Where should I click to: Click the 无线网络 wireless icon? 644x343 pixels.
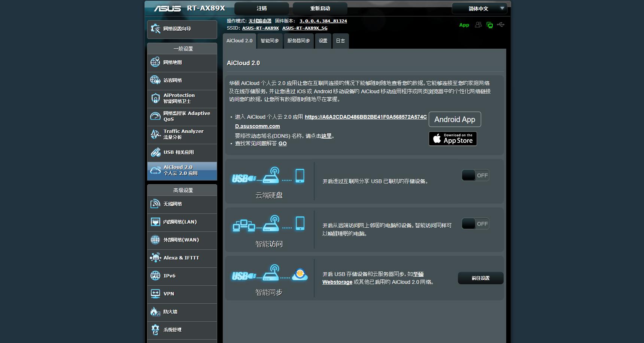coord(155,204)
